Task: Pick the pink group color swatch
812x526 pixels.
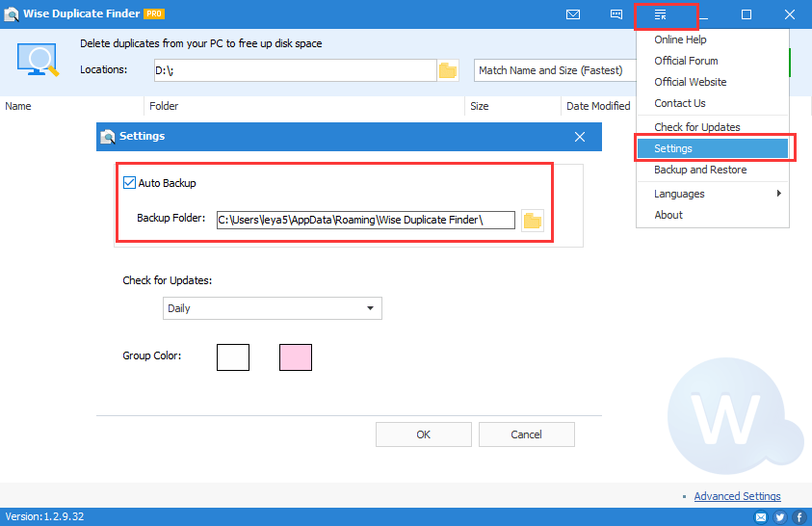Action: (x=296, y=357)
